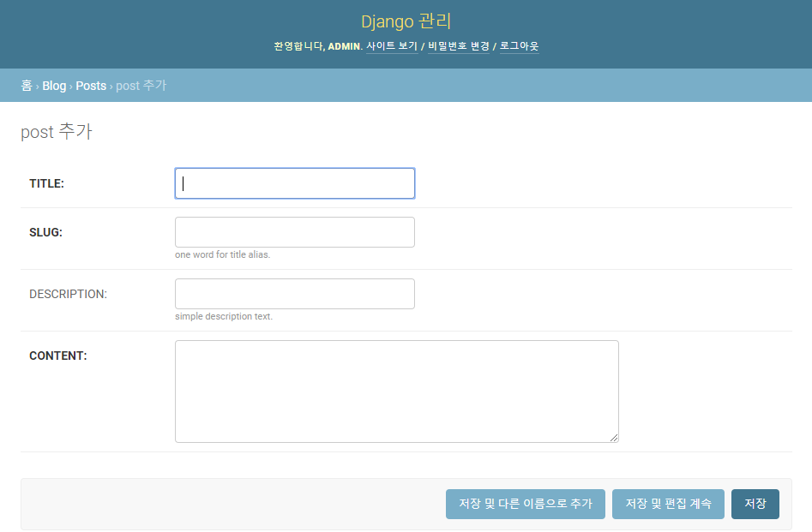Click the 'simple description text.' hint
This screenshot has width=812, height=532.
click(224, 316)
